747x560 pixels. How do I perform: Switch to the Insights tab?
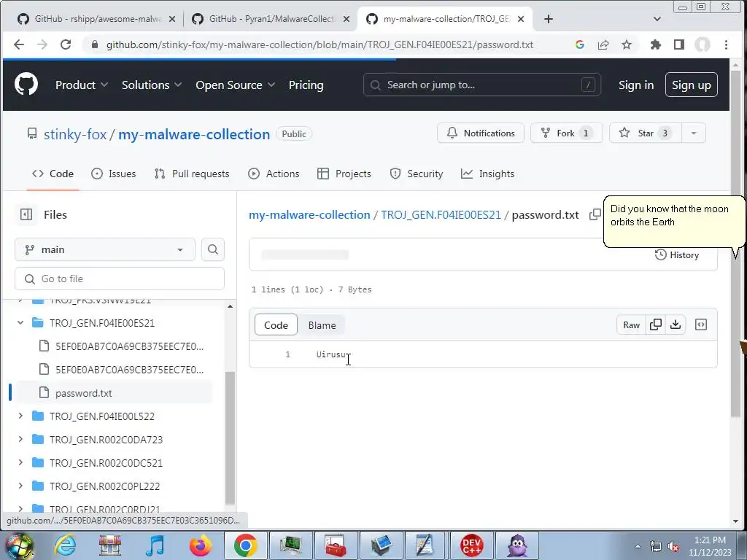pyautogui.click(x=487, y=174)
